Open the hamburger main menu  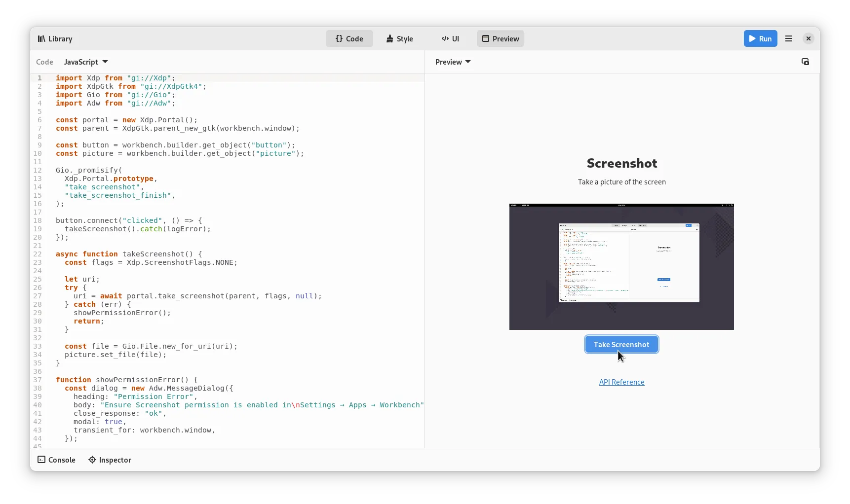coord(789,39)
